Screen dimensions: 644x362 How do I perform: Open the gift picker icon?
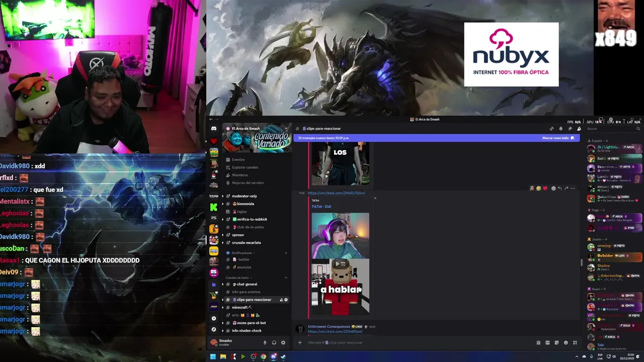pos(538,343)
